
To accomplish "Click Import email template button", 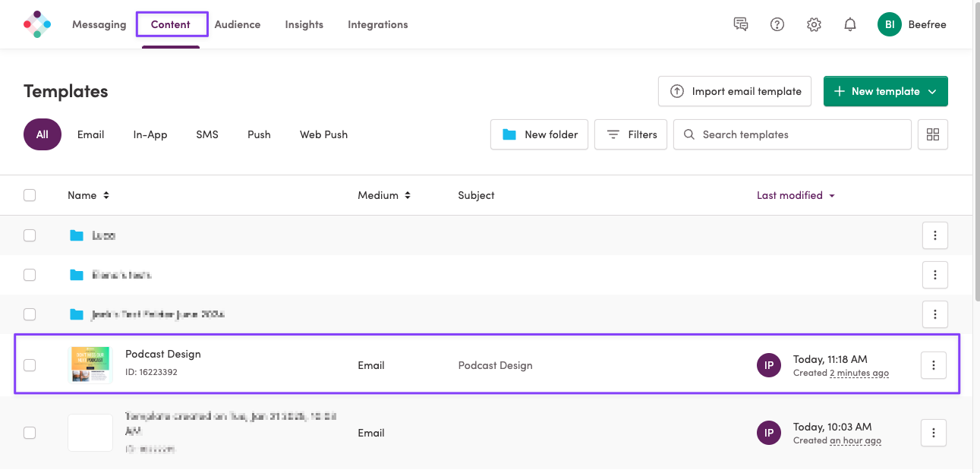I will click(x=735, y=91).
